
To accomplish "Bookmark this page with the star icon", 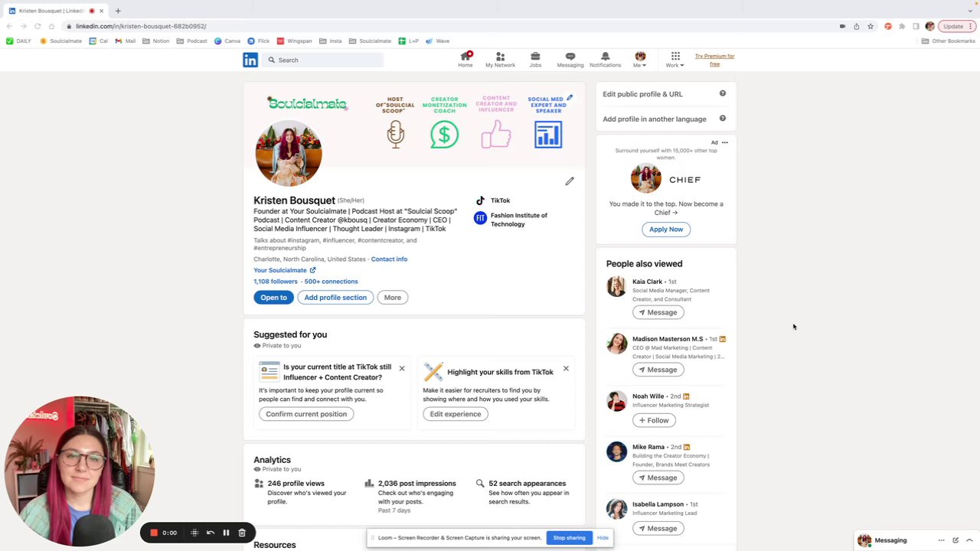I will click(871, 26).
